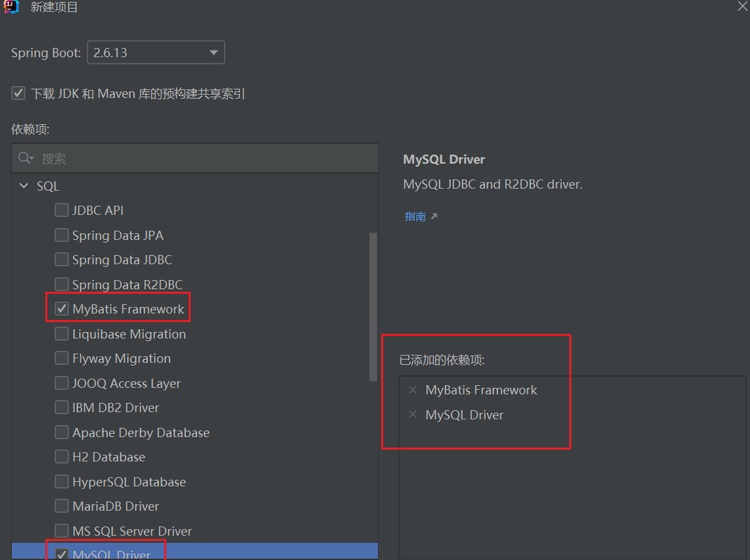Check the H2 Database dependency
This screenshot has height=560, width=750.
click(x=62, y=456)
